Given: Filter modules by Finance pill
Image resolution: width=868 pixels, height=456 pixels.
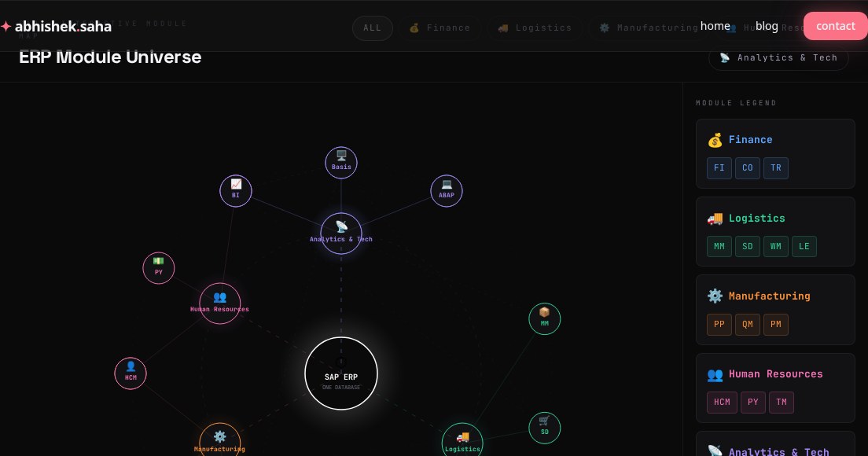Looking at the screenshot, I should [x=440, y=28].
